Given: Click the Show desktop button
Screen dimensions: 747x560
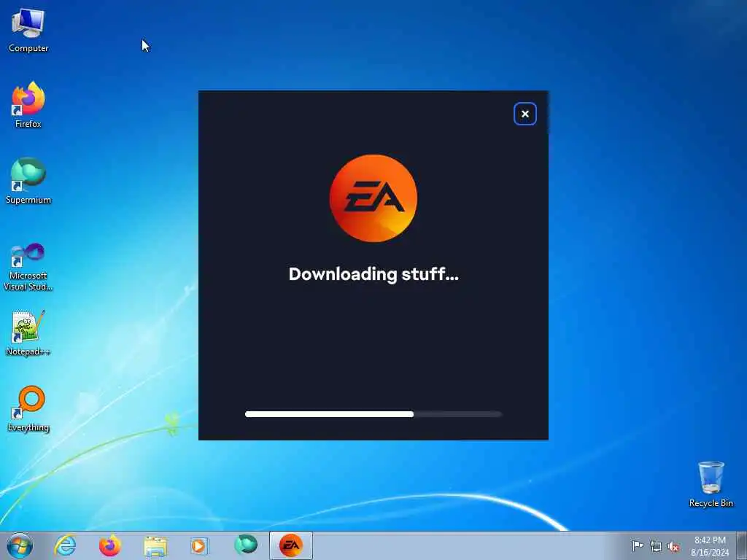Looking at the screenshot, I should click(x=742, y=545).
